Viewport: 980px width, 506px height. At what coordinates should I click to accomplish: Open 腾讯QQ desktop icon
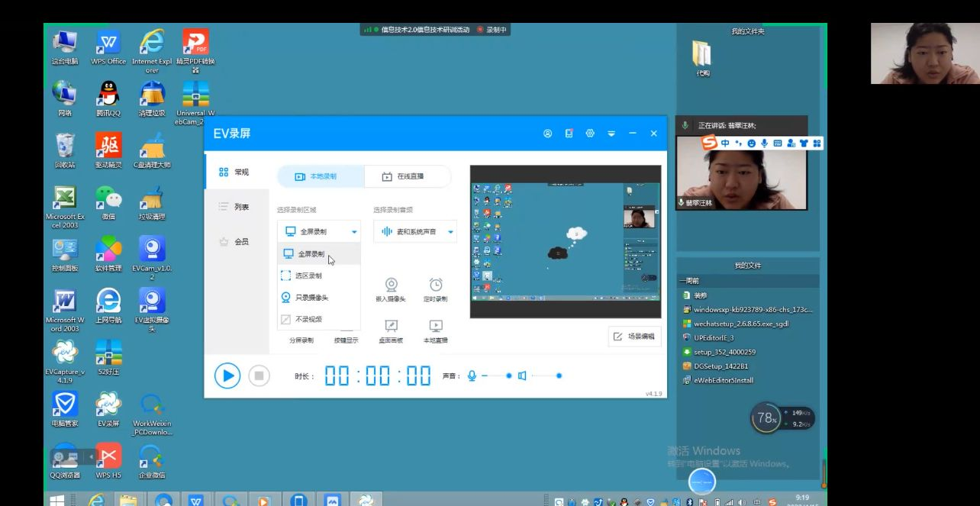click(108, 98)
